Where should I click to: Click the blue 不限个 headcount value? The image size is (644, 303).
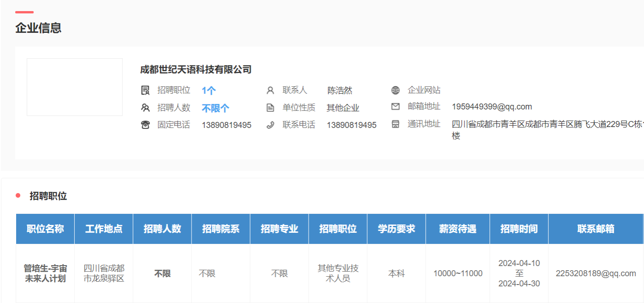(215, 108)
